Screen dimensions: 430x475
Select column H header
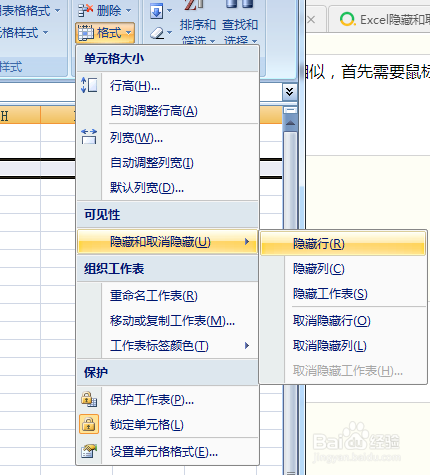[20, 116]
